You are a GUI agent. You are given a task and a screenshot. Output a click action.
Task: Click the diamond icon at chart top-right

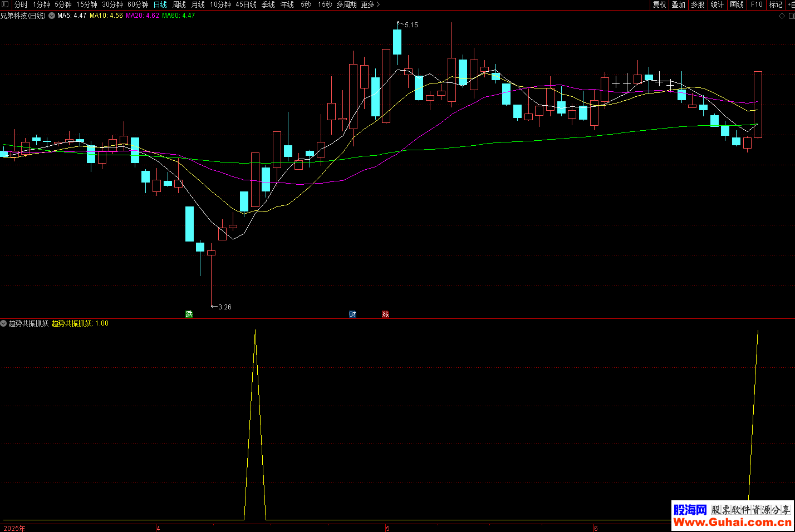pyautogui.click(x=781, y=16)
